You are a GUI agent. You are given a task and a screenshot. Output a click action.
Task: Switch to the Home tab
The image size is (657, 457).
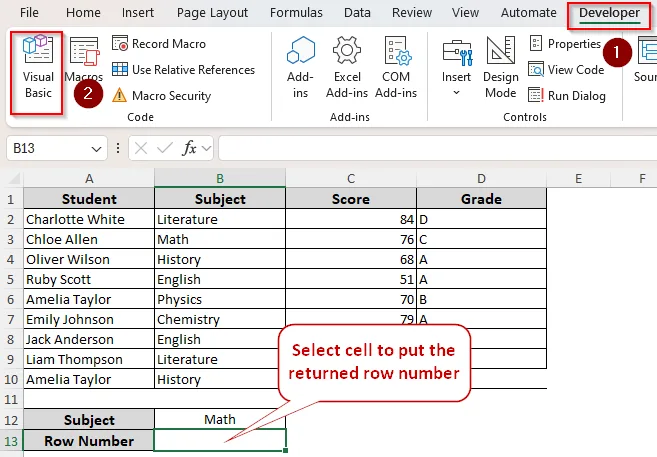83,13
